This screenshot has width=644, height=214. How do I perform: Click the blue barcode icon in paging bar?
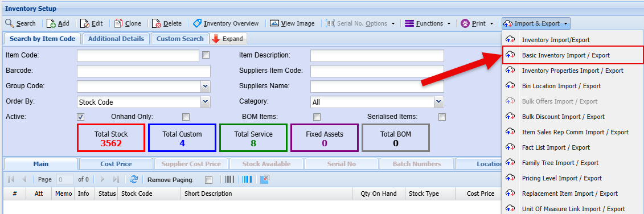247,179
